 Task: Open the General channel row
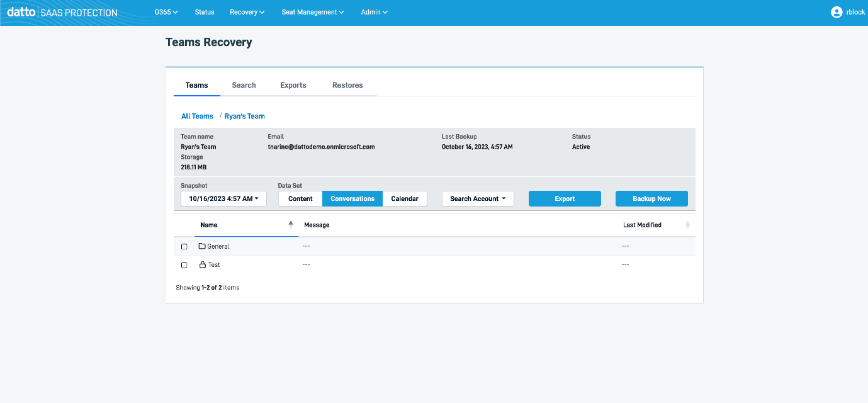[x=434, y=246]
